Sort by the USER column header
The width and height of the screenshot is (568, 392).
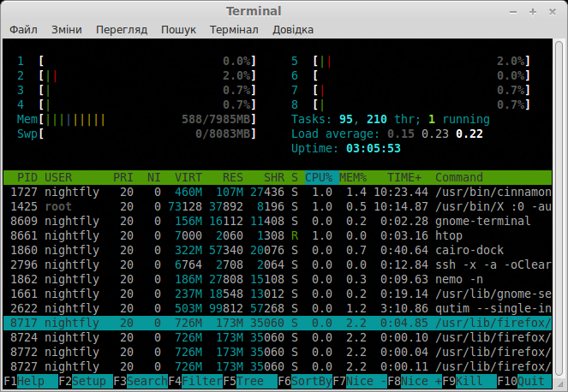pyautogui.click(x=58, y=177)
